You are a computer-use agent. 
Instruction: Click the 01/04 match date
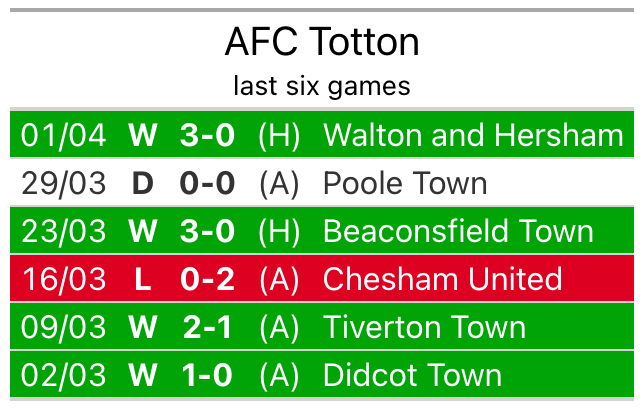pyautogui.click(x=63, y=135)
